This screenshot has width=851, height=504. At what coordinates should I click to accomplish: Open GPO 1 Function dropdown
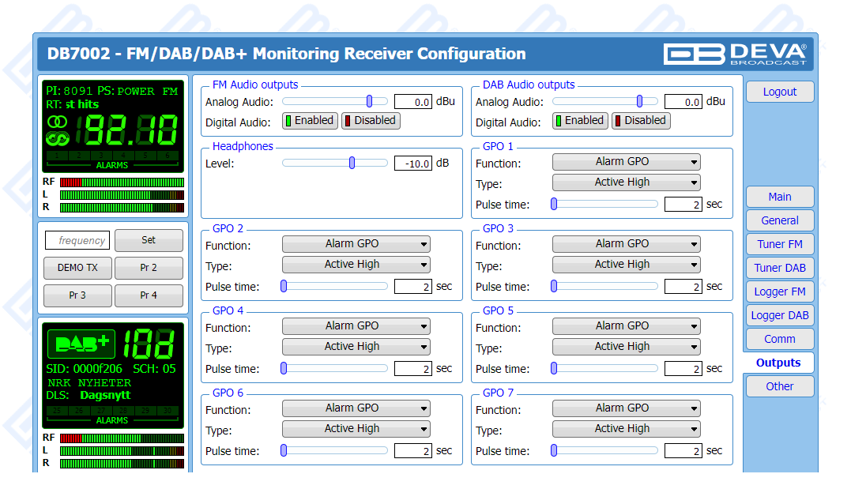(x=626, y=162)
